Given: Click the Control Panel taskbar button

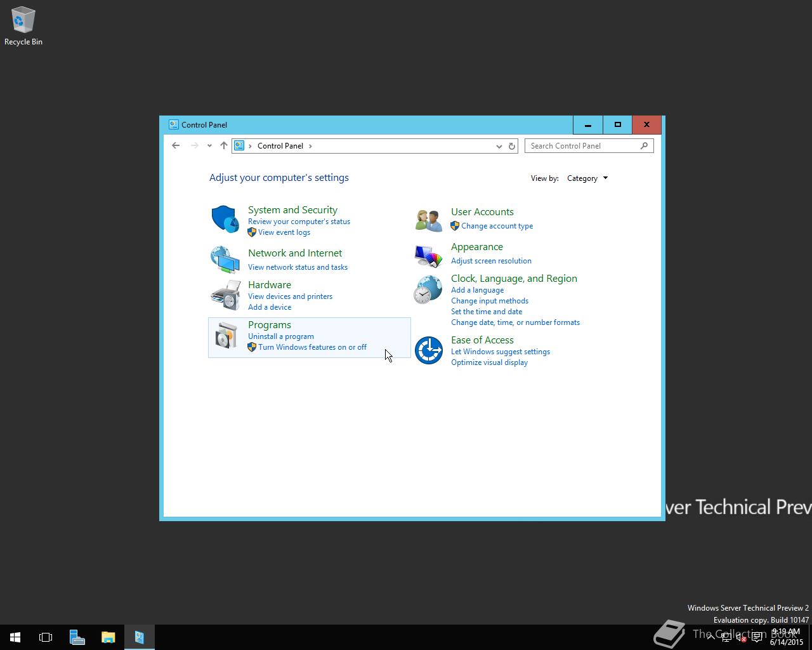Looking at the screenshot, I should click(x=139, y=637).
